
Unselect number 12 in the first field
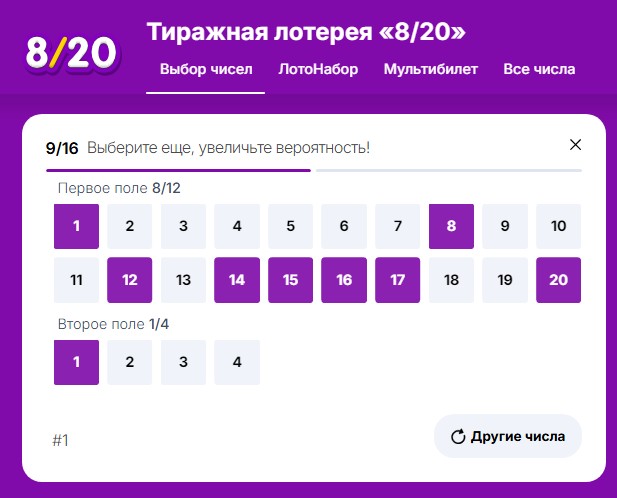(x=130, y=280)
